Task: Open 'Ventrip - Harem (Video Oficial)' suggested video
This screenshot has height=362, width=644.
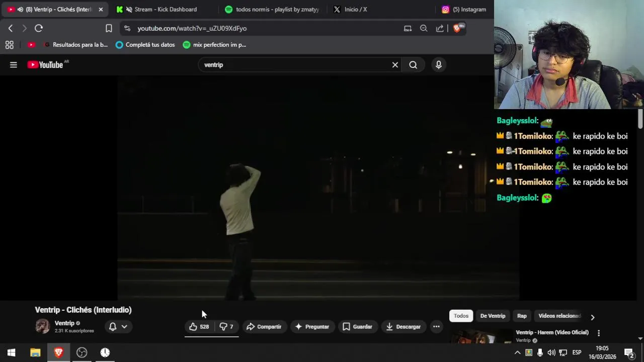Action: coord(552,332)
